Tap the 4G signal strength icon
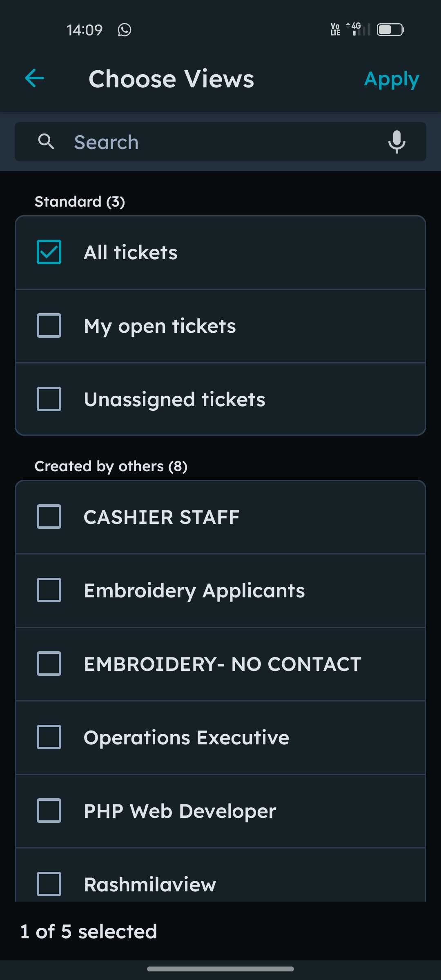Image resolution: width=441 pixels, height=980 pixels. [x=359, y=29]
